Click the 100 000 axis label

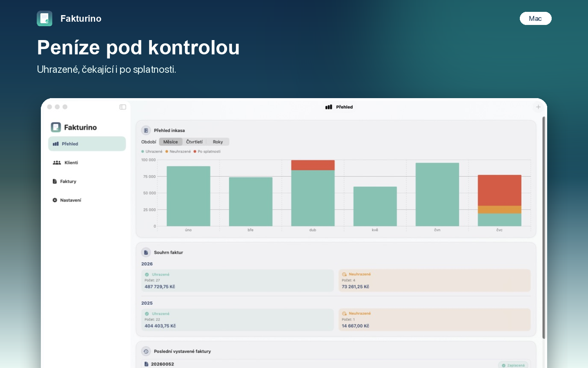[149, 160]
